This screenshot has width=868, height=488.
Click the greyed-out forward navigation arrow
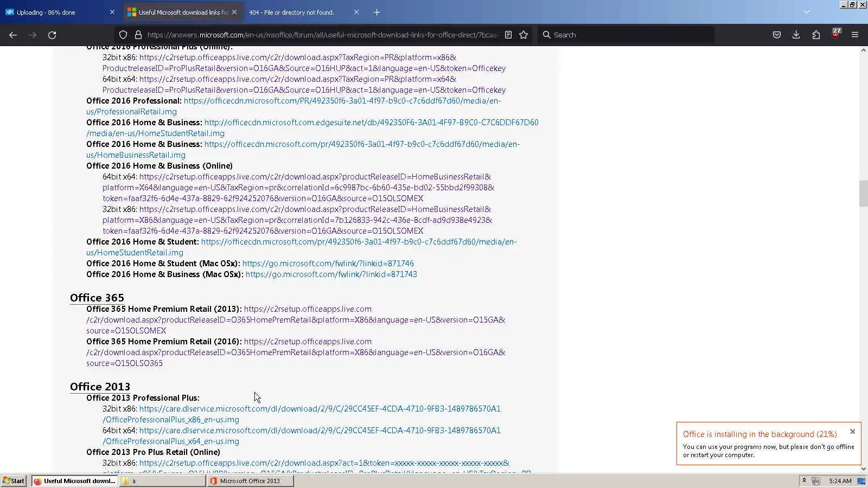[x=33, y=35]
